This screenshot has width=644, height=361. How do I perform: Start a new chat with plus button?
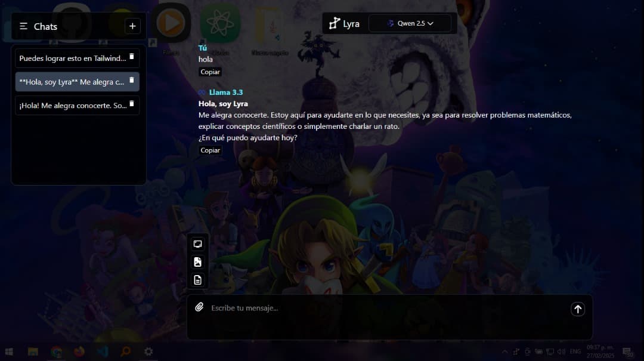[x=132, y=26]
